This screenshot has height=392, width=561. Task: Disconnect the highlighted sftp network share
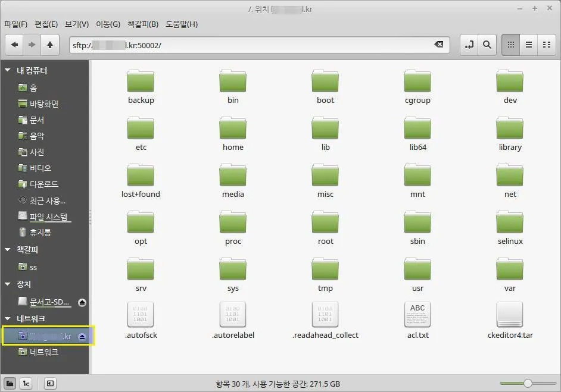pyautogui.click(x=82, y=335)
